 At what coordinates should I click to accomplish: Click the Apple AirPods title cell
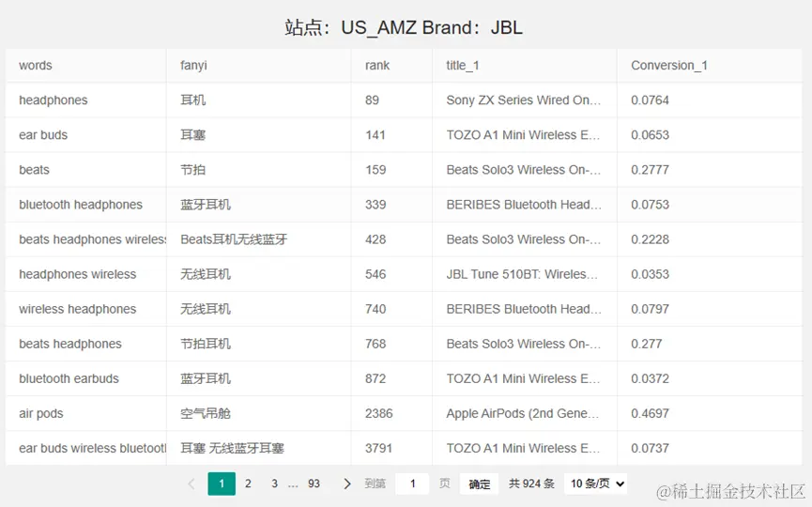tap(523, 413)
